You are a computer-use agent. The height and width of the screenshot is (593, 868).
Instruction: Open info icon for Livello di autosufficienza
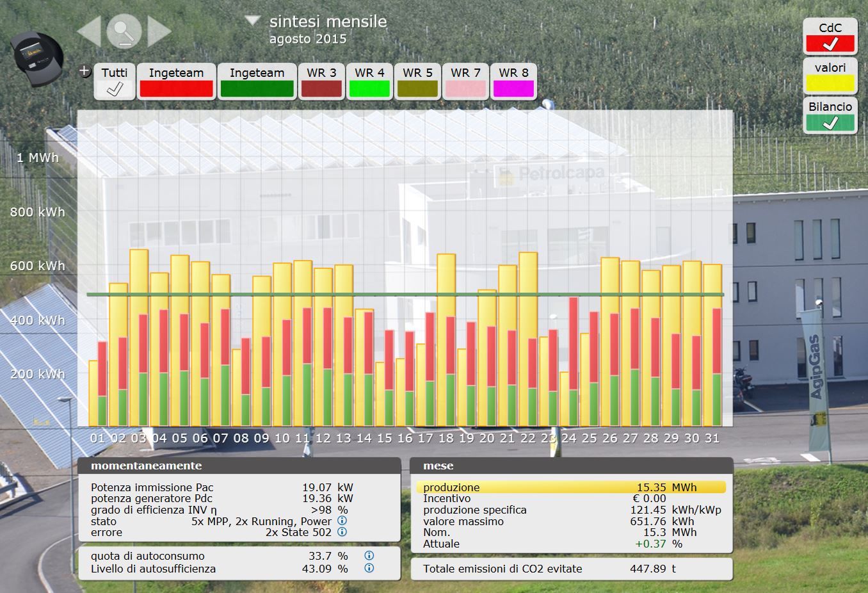point(369,569)
